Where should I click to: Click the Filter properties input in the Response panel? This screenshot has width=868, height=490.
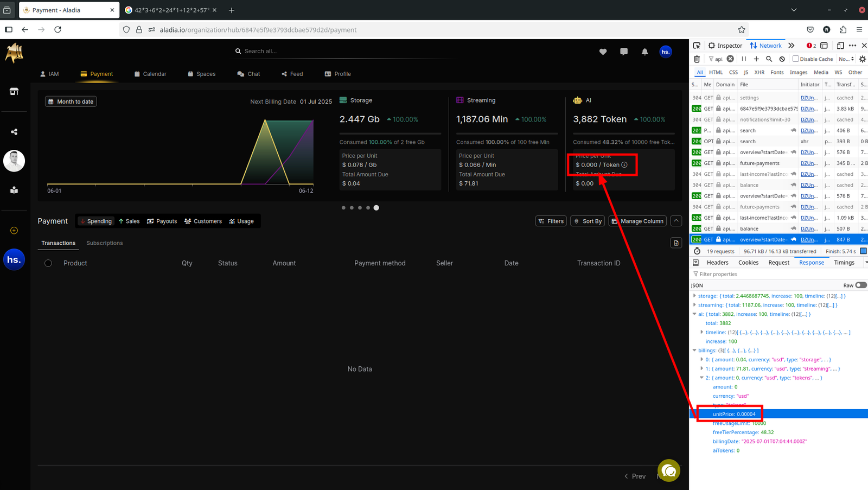[778, 274]
